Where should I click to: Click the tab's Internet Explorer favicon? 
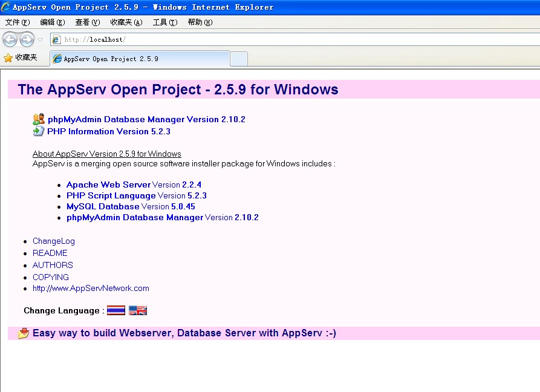tap(57, 59)
